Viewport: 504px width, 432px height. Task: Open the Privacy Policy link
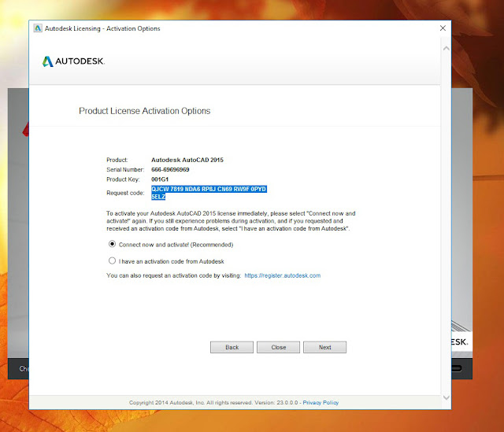(x=321, y=402)
